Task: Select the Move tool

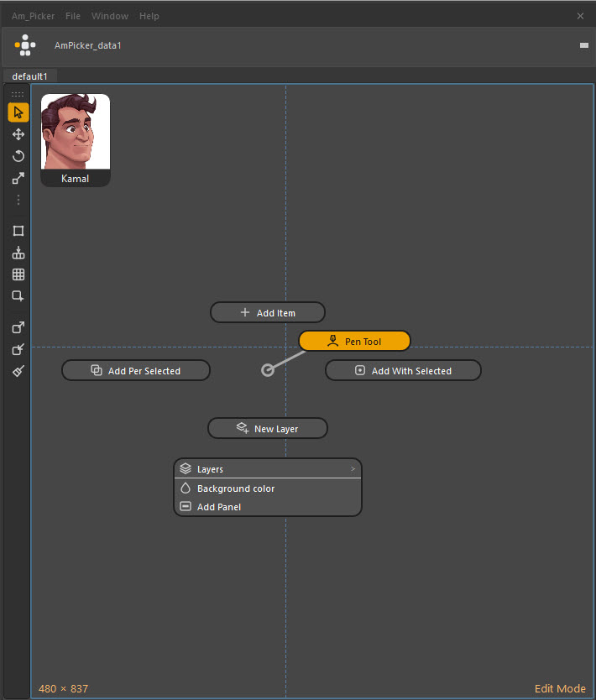Action: 18,134
